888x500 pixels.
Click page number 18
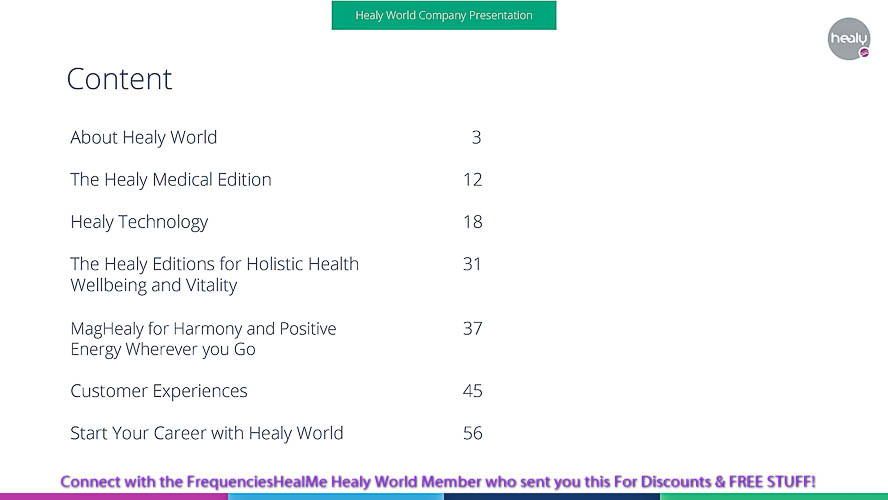point(472,222)
